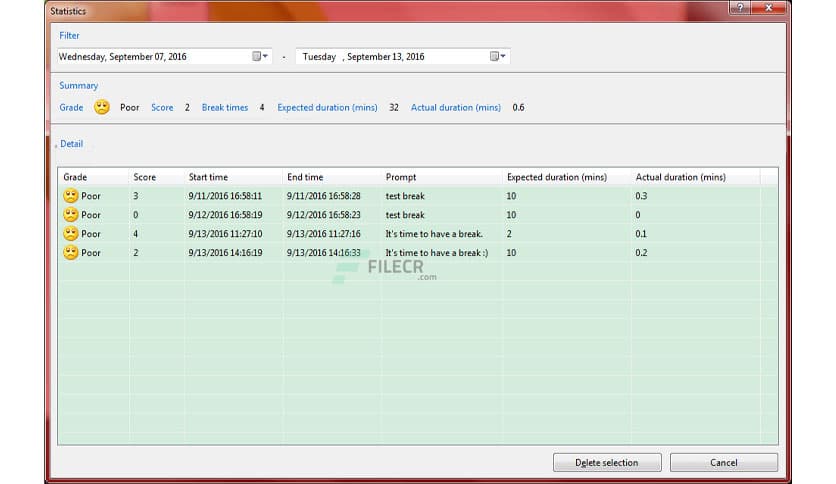Sort by Actual duration (mins) column
The image size is (836, 484).
(680, 177)
